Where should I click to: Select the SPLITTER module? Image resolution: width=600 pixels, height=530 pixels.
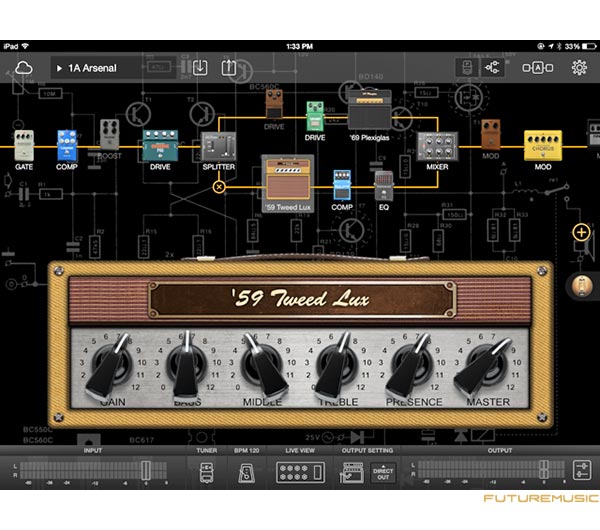(x=218, y=146)
